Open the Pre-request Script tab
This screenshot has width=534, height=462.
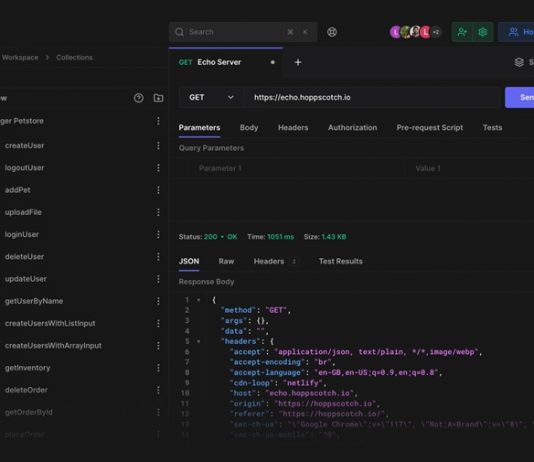[x=429, y=128]
